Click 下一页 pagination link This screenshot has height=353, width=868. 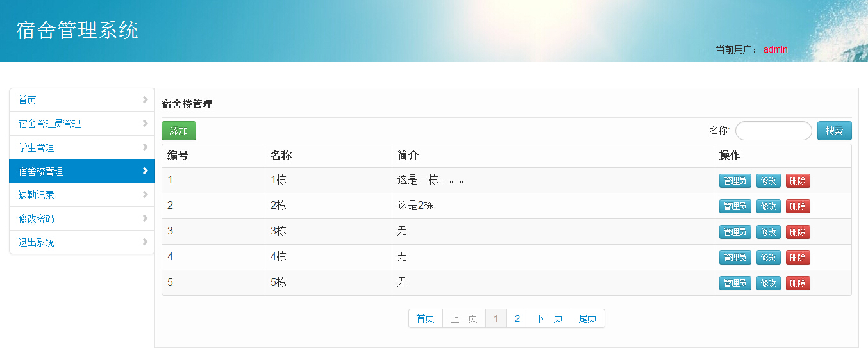[549, 318]
